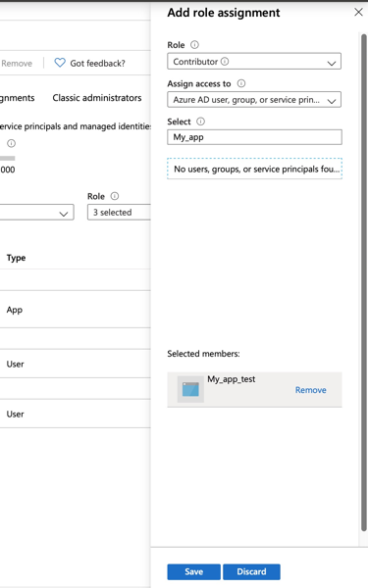Screen dimensions: 368x588
Task: Discard the role assignment changes
Action: pos(251,571)
